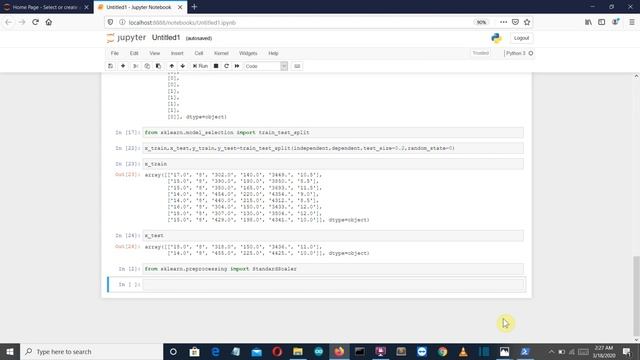Image resolution: width=640 pixels, height=360 pixels.
Task: Open Opera browser from taskbar
Action: click(x=277, y=351)
